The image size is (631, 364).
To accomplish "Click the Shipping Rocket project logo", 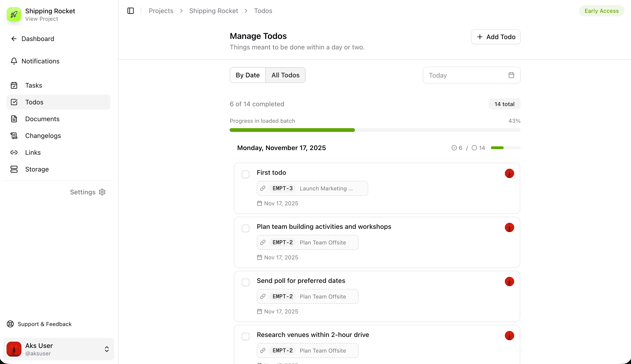I will tap(14, 14).
